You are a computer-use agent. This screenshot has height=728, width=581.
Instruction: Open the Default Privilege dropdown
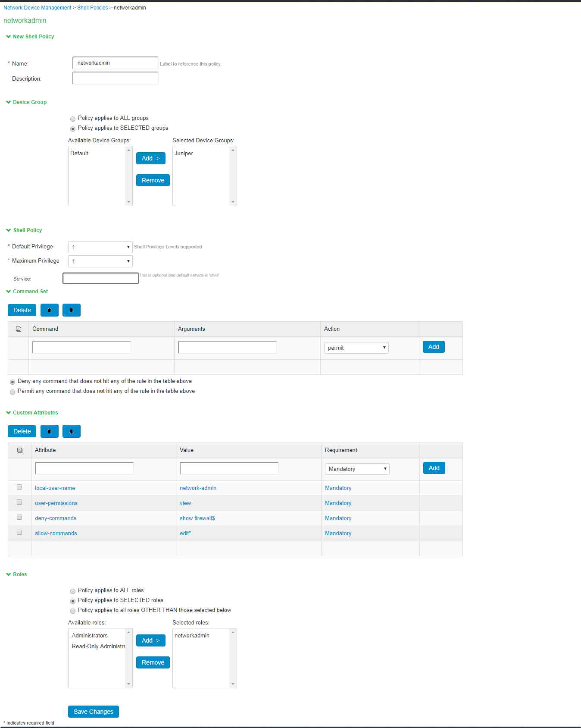(x=100, y=247)
